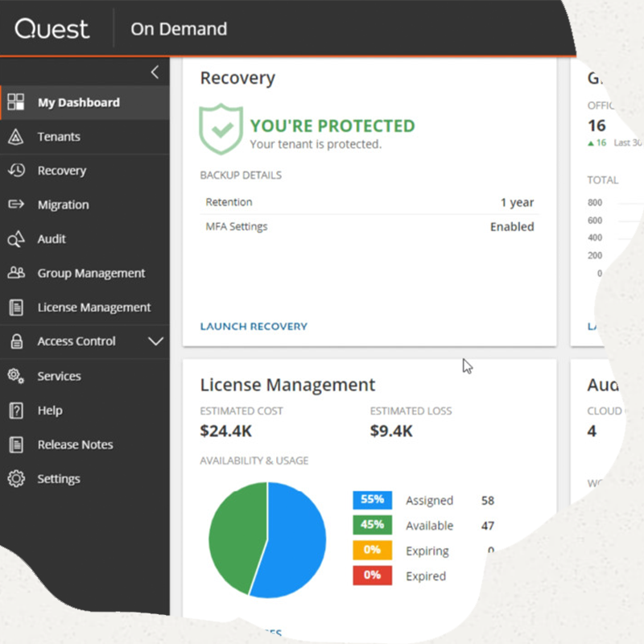The height and width of the screenshot is (644, 644).
Task: Open the Help menu item
Action: (x=85, y=411)
